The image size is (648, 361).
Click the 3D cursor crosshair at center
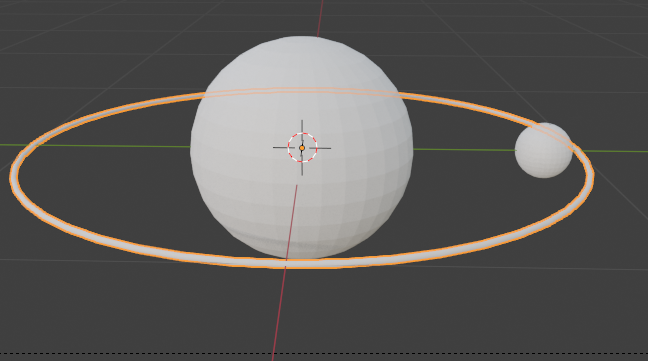pos(302,147)
